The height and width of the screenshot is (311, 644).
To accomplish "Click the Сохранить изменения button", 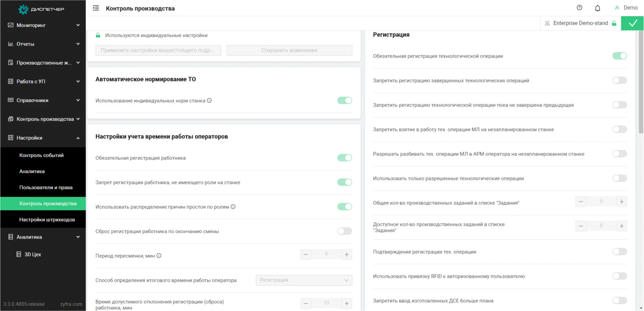I will 289,50.
